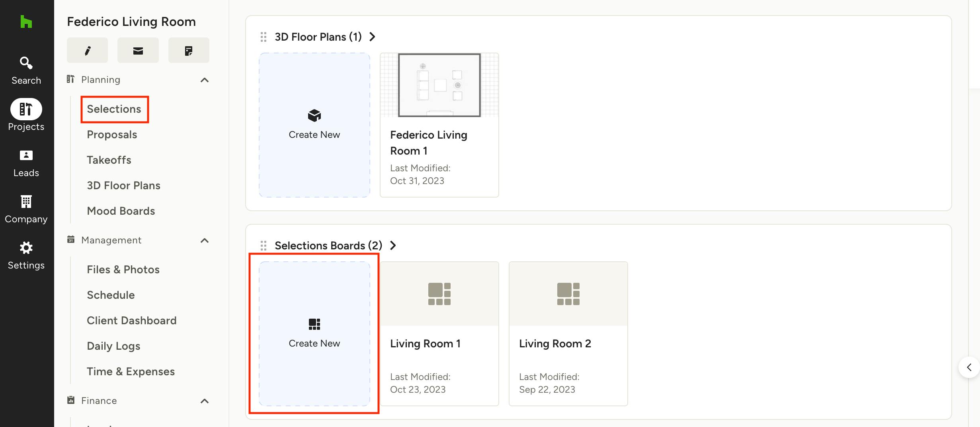
Task: Click the Houzz logo icon
Action: click(26, 22)
